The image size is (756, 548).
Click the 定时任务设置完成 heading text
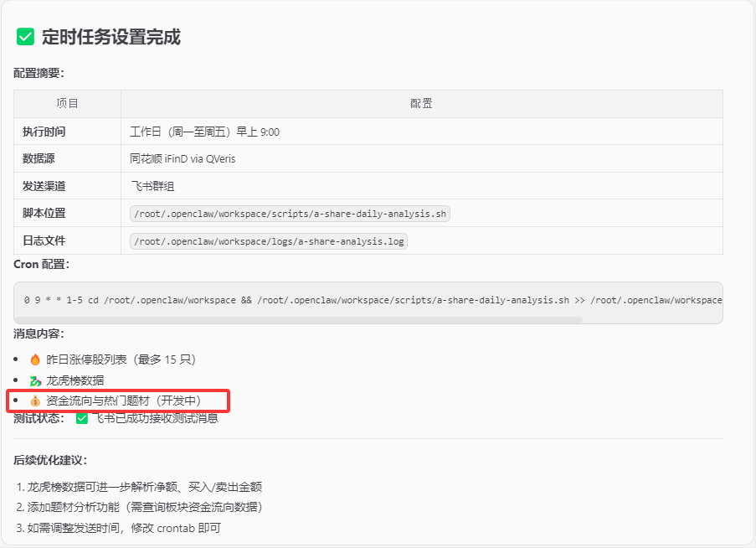pos(111,37)
